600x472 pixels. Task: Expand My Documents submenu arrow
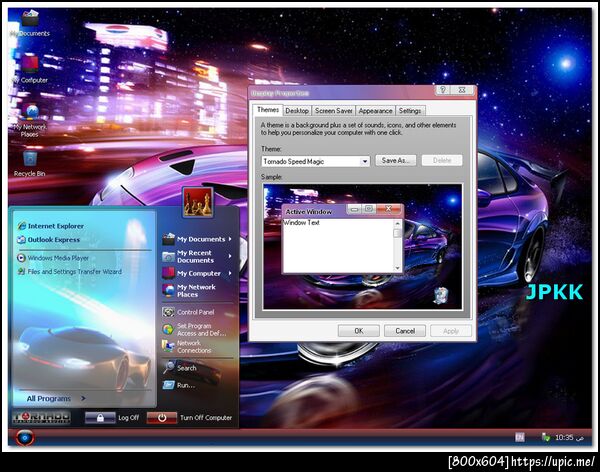pos(230,239)
